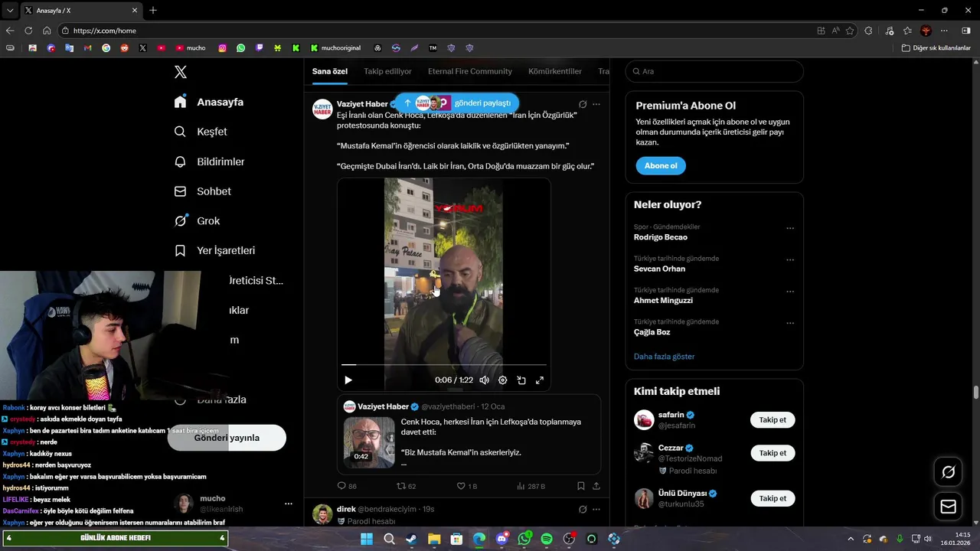Open the Ahmet Minguzzi trend
980x551 pixels.
[x=663, y=300]
